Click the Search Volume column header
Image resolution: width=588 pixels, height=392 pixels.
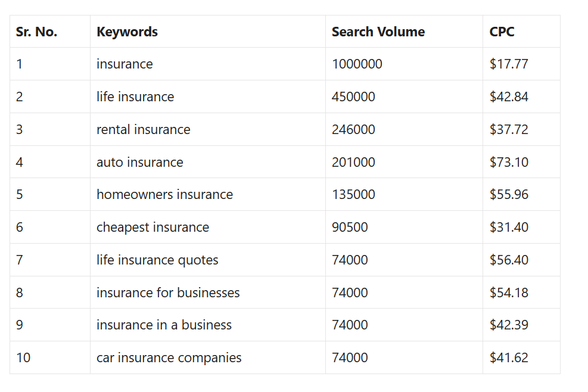coord(378,32)
